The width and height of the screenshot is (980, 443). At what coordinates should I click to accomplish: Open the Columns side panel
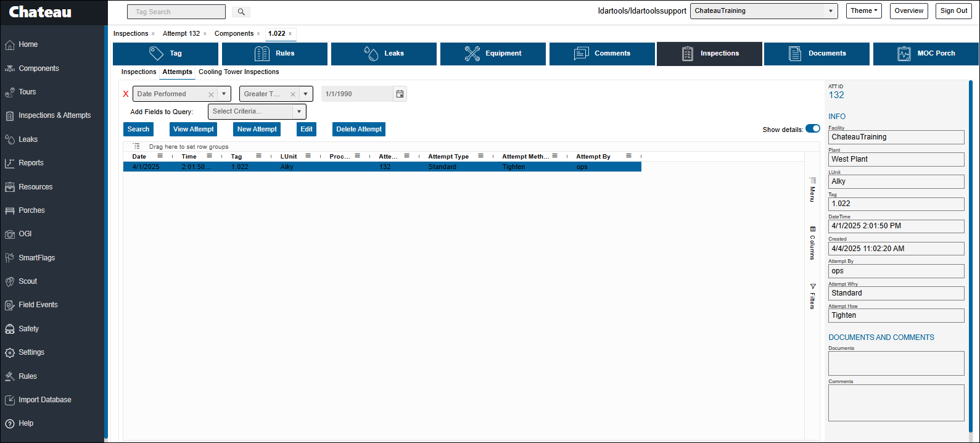[812, 243]
